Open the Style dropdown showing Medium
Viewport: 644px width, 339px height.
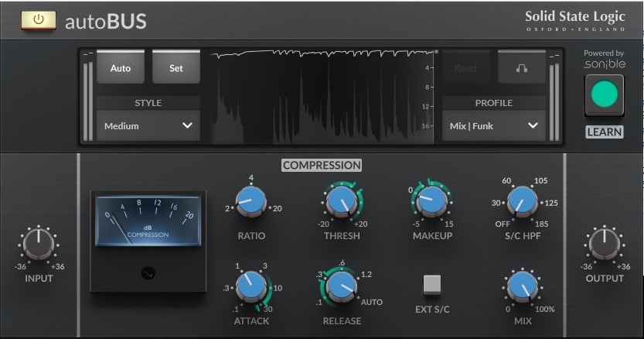coord(148,125)
